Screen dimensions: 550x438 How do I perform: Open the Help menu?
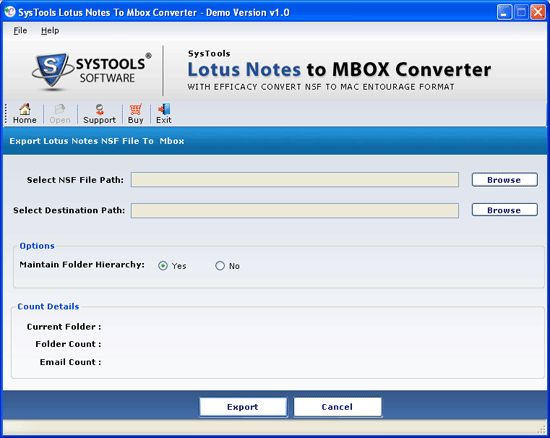point(50,31)
